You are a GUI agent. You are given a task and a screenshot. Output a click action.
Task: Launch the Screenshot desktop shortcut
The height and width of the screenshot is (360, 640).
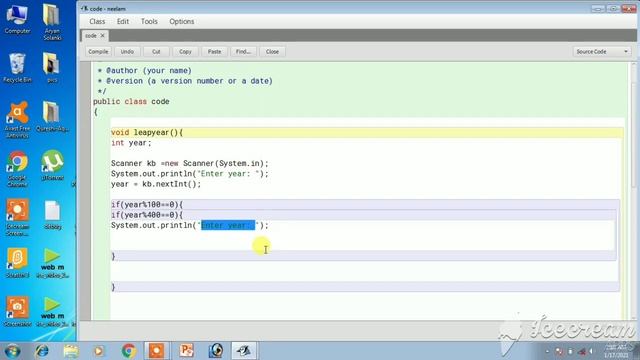[x=17, y=312]
